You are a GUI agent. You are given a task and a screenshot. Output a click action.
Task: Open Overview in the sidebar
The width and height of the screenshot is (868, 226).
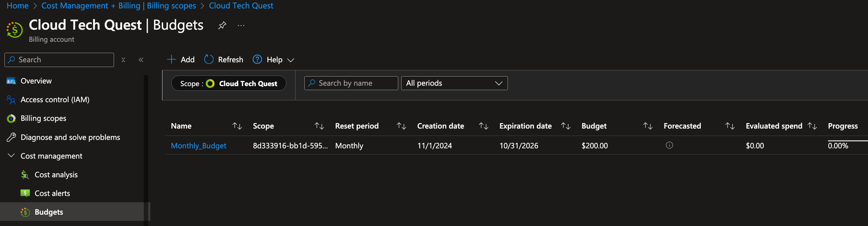(x=36, y=81)
